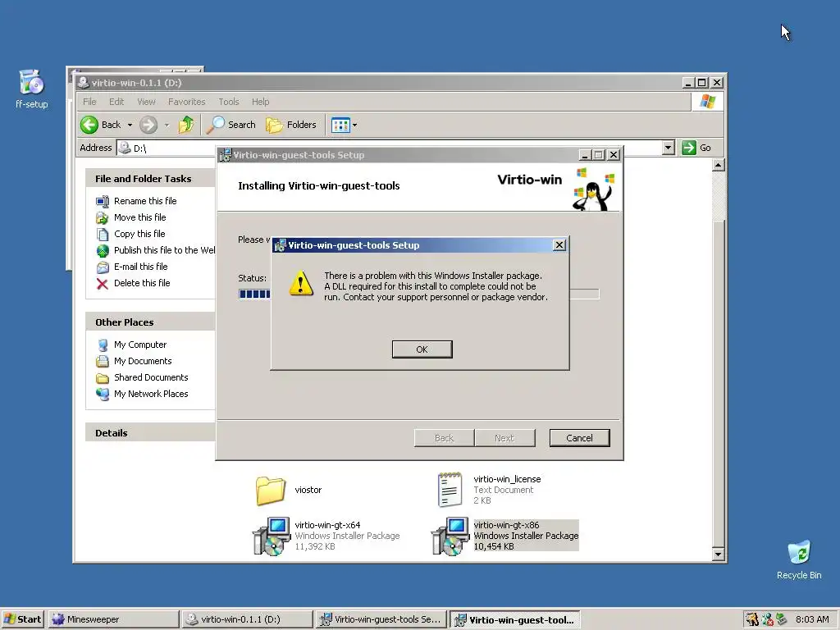The image size is (840, 630).
Task: Click the My Network Places icon
Action: (103, 395)
